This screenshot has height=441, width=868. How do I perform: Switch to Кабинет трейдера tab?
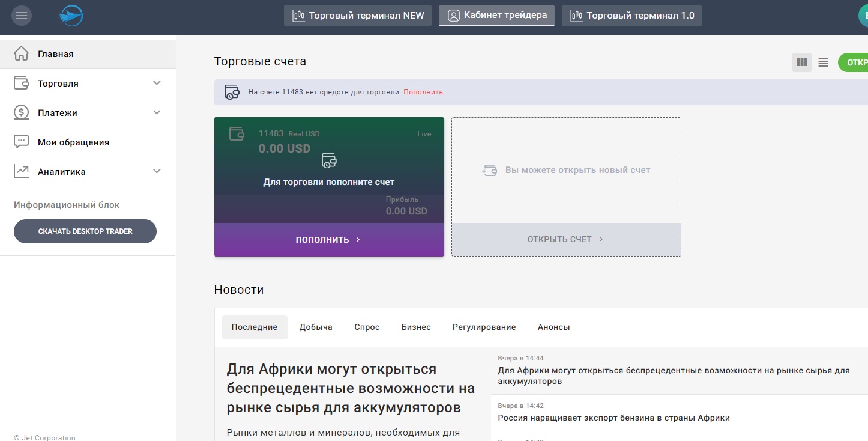496,15
